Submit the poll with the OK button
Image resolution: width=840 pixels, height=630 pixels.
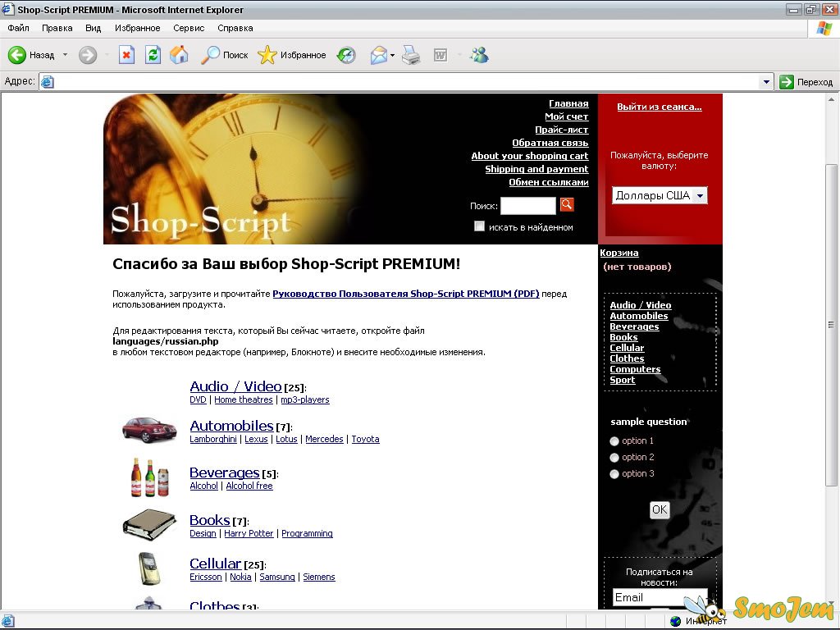(x=660, y=509)
